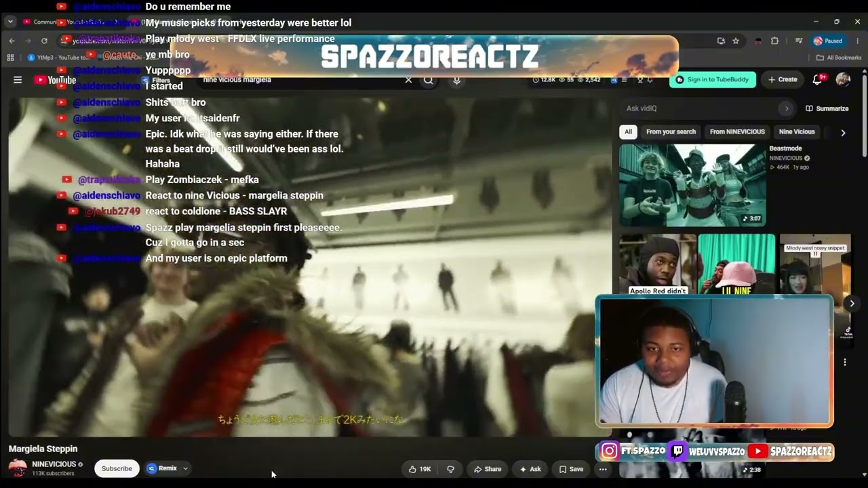Clear the search box with the X
Image resolution: width=868 pixels, height=488 pixels.
tap(408, 80)
